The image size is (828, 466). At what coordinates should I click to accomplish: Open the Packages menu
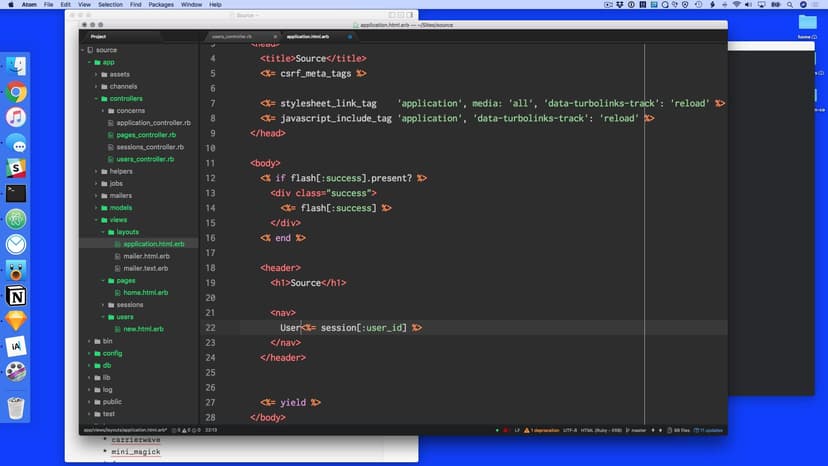tap(161, 4)
